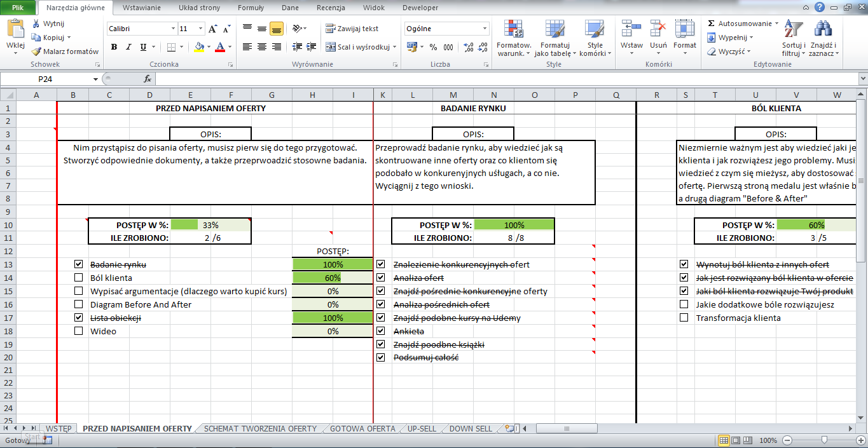
Task: Click the AutoSum sigma icon
Action: click(711, 24)
